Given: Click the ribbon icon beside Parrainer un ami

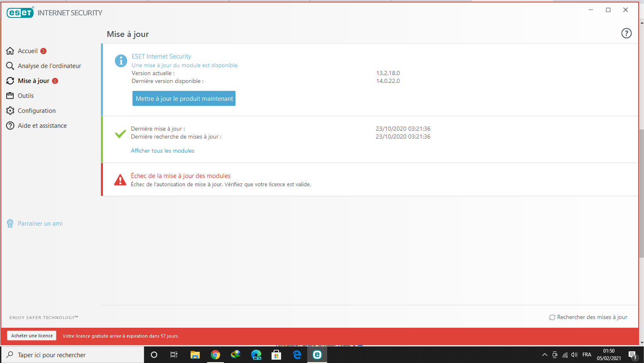Looking at the screenshot, I should coord(10,224).
